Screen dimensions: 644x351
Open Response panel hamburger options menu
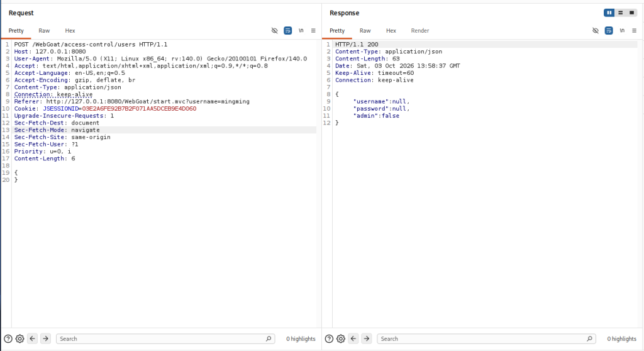coord(634,30)
